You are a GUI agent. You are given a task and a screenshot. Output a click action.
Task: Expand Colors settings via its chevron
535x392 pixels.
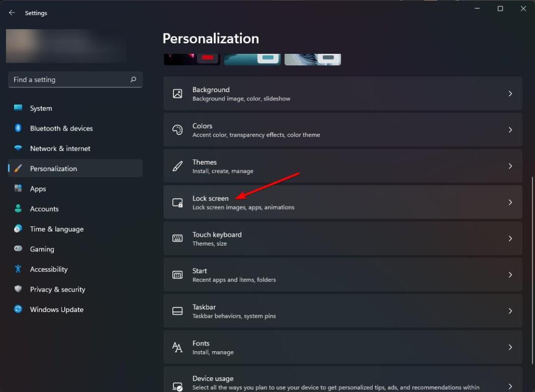(x=510, y=130)
